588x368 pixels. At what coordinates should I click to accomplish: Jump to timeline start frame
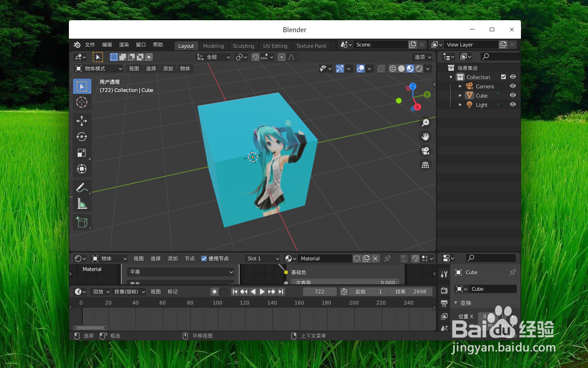(x=235, y=292)
